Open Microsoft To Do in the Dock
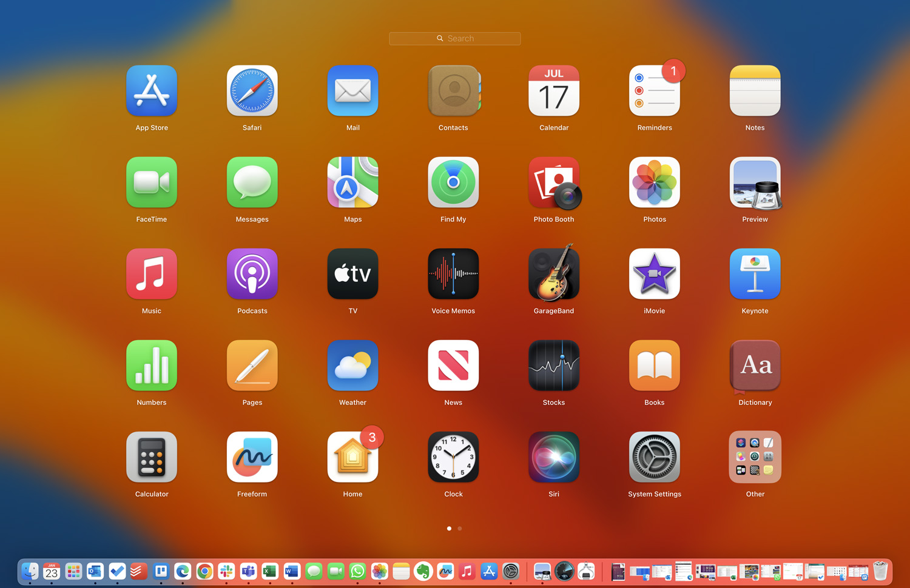The image size is (910, 588). [x=117, y=571]
